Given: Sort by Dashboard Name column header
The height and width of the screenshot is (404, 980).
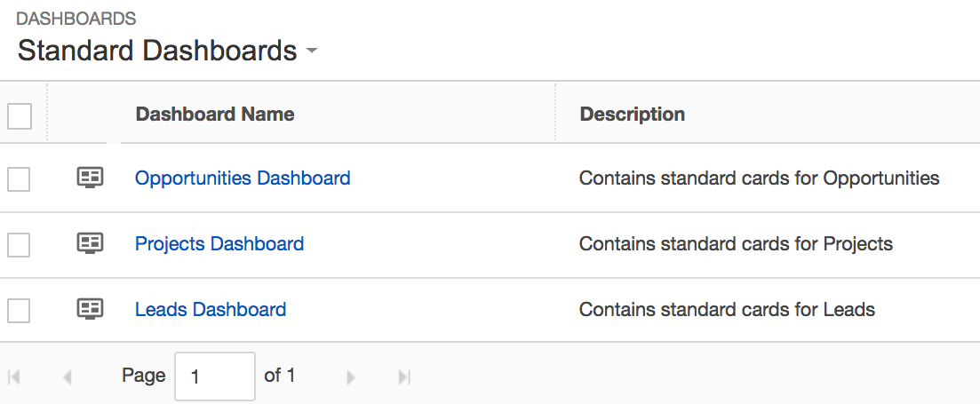Looking at the screenshot, I should click(x=215, y=115).
